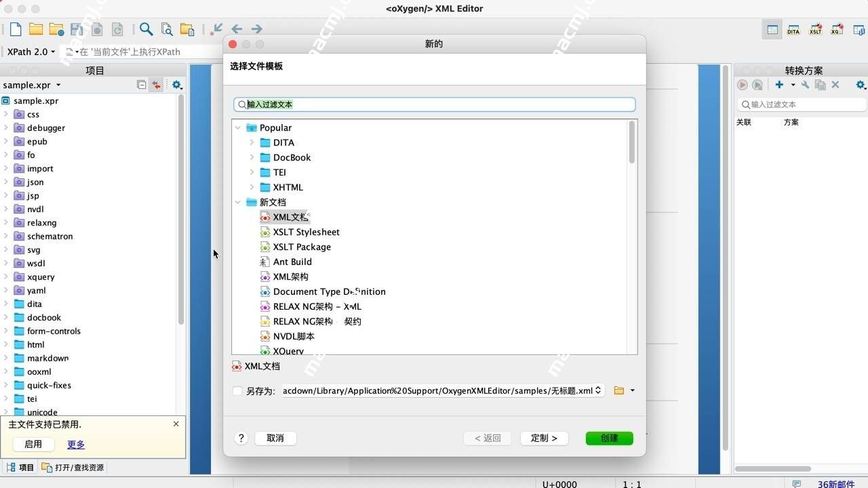Switch to the XSLT debugger perspective
Viewport: 868px width, 488px height.
tap(815, 29)
